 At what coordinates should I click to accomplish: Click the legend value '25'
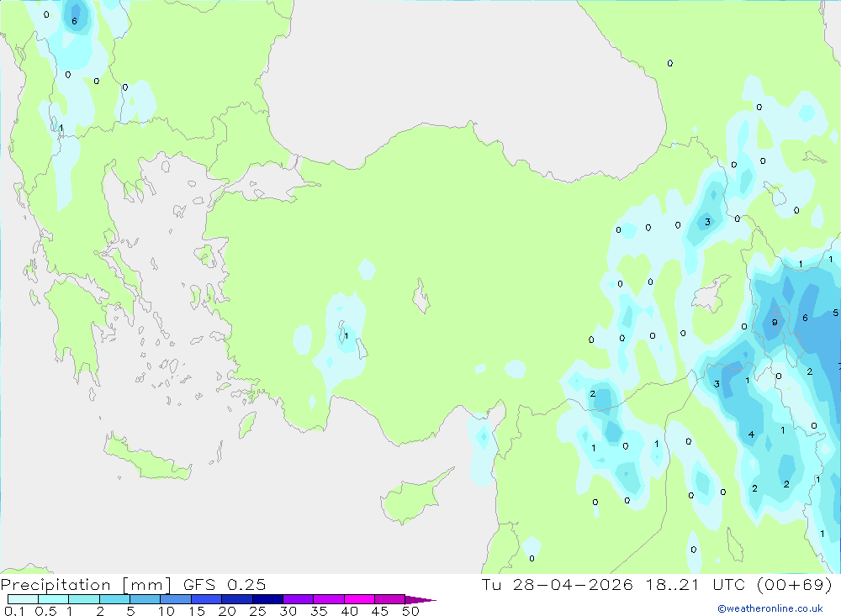(257, 611)
